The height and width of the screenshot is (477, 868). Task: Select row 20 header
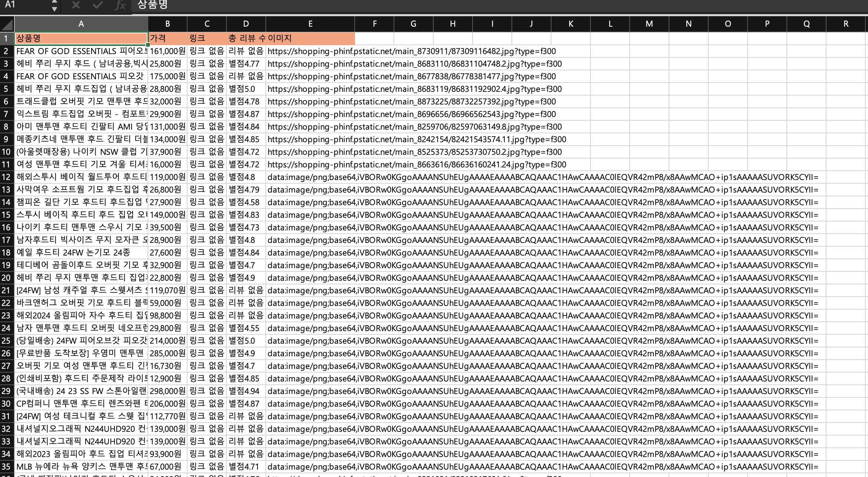point(7,278)
